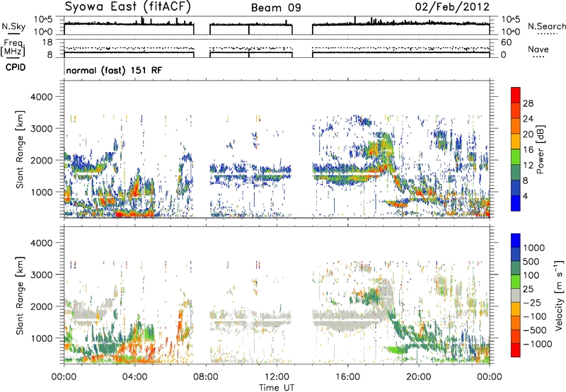
Task: Click the solid line sample under N.Sky
Action: pos(13,33)
